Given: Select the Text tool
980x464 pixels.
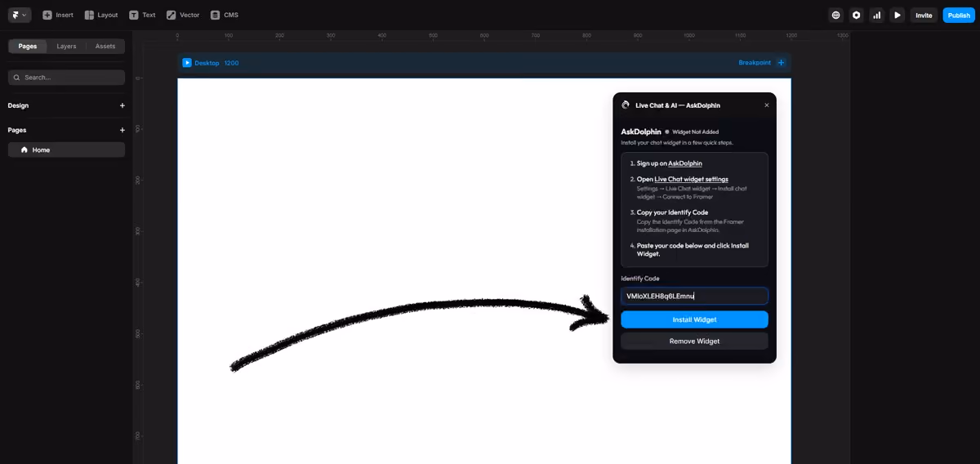Looking at the screenshot, I should pyautogui.click(x=142, y=15).
